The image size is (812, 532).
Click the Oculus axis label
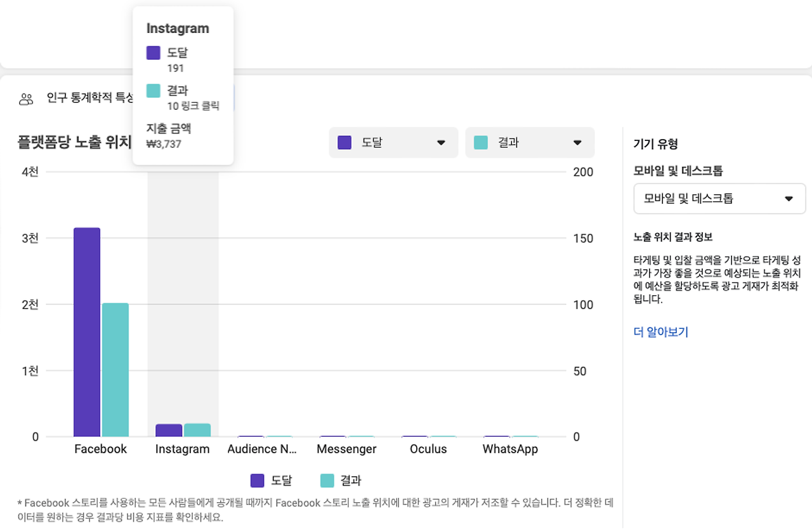click(428, 449)
